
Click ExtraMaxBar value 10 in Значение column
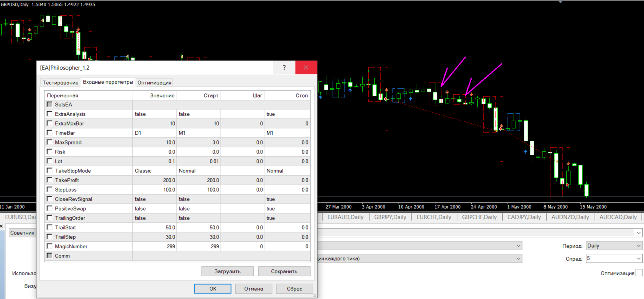tap(155, 123)
